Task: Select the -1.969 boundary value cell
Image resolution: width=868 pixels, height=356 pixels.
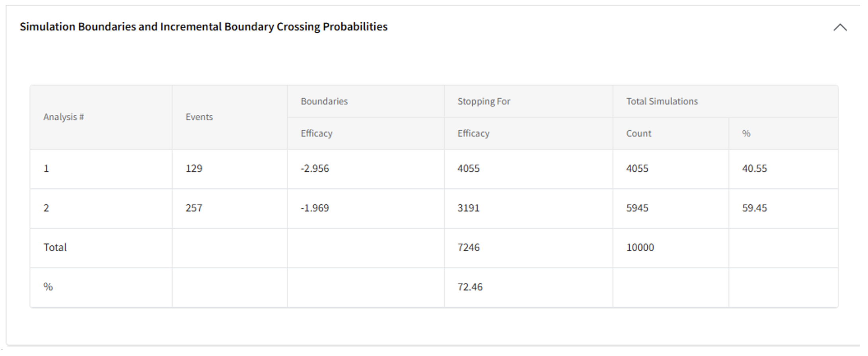Action: [x=315, y=208]
